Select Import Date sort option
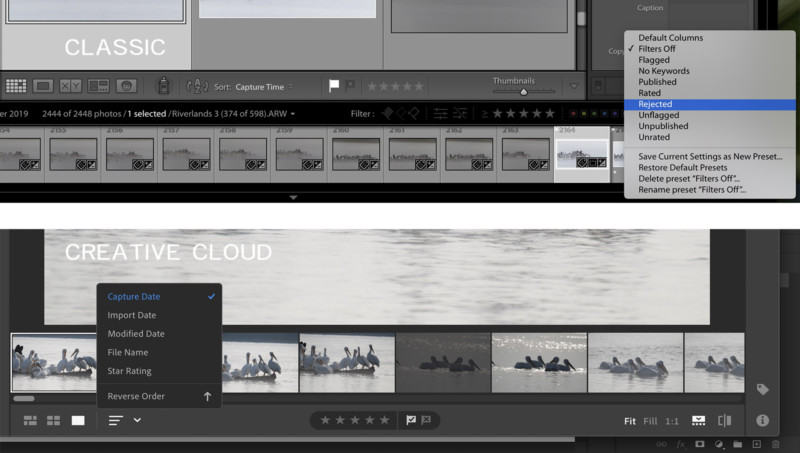800x453 pixels. 159,315
